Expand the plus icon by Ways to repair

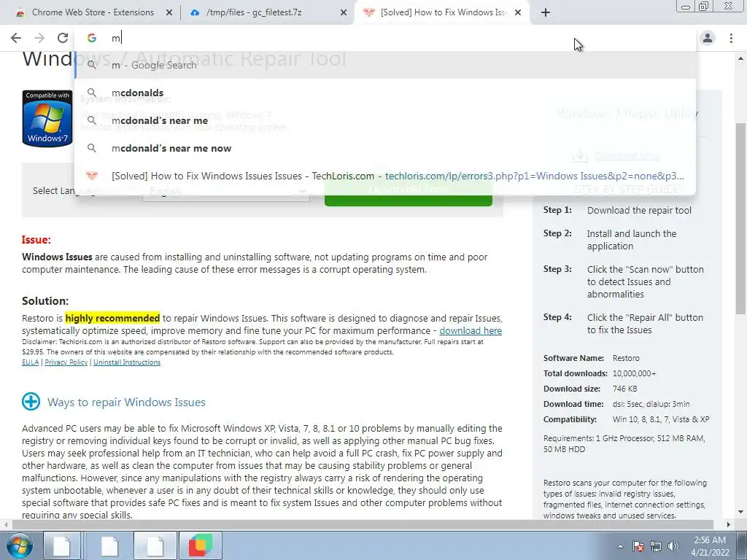coord(31,402)
